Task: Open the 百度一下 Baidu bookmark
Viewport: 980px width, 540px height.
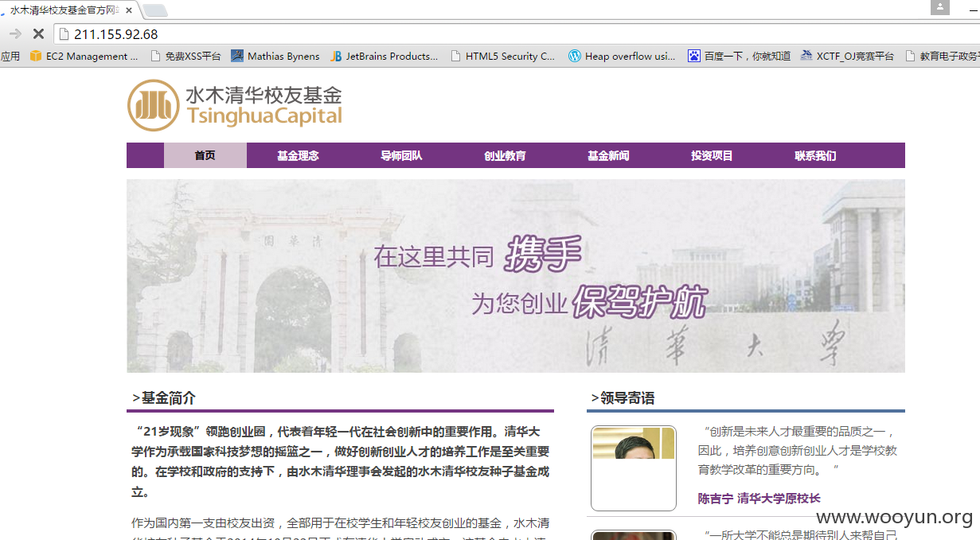Action: click(740, 57)
